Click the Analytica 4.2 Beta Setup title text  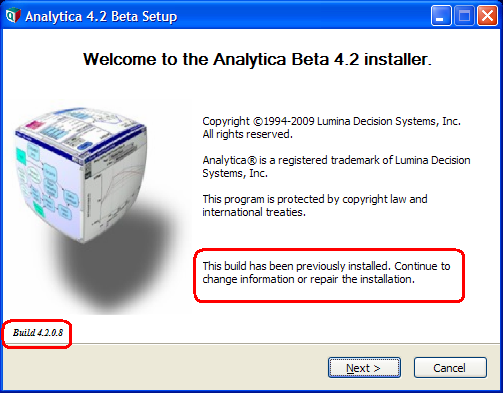[x=101, y=16]
